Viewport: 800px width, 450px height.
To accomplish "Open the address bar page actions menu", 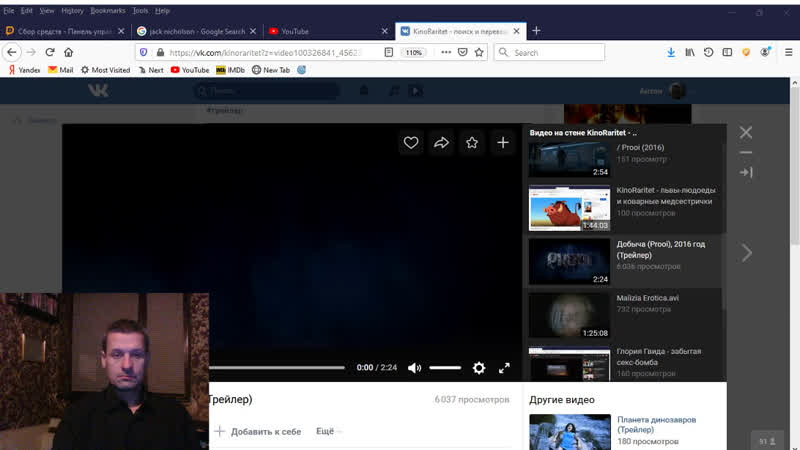I will (x=444, y=52).
